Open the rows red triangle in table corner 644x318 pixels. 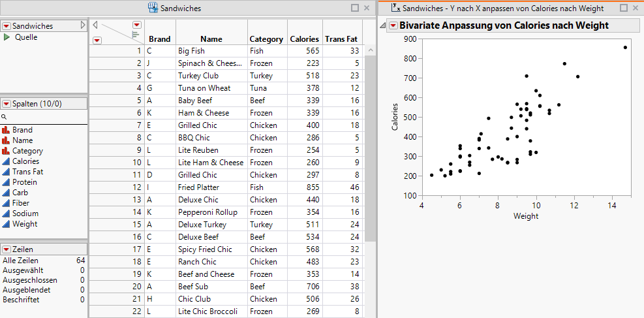click(97, 40)
